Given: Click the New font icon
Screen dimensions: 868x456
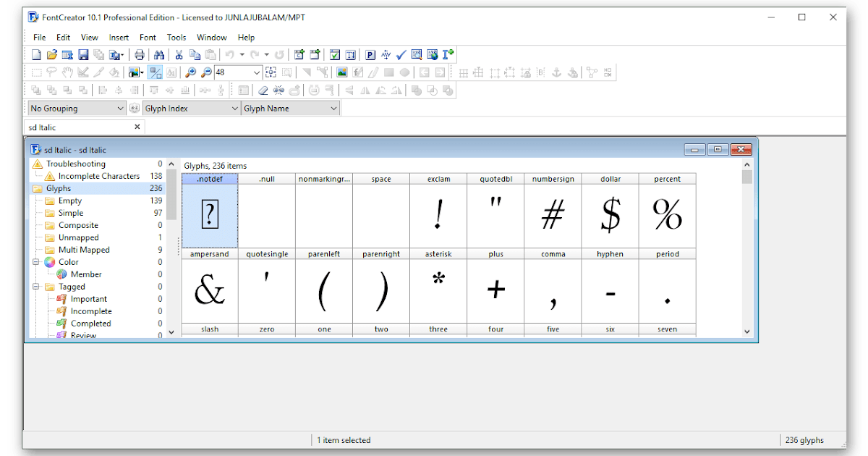Looking at the screenshot, I should (36, 54).
